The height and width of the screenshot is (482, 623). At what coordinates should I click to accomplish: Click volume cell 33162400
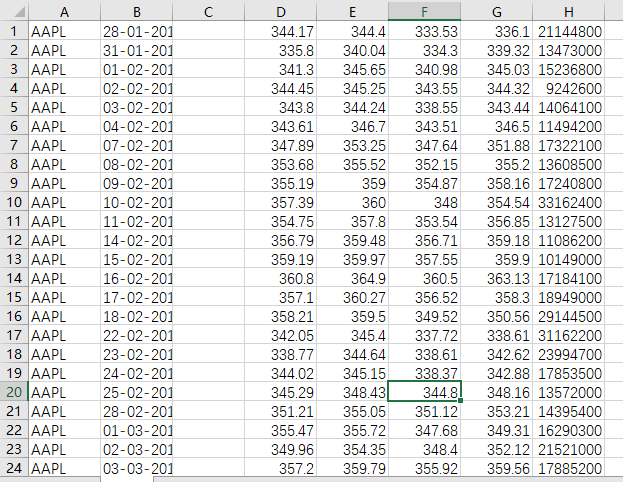[x=569, y=202]
